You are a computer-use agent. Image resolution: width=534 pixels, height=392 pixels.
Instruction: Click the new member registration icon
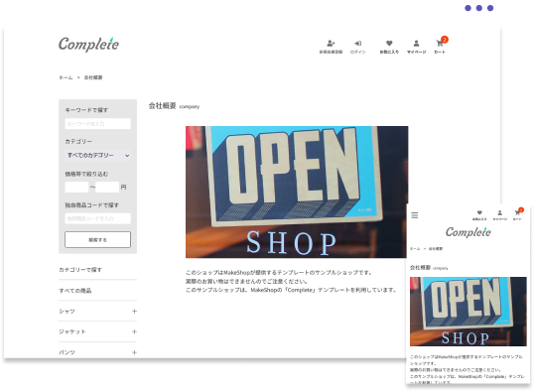point(331,44)
